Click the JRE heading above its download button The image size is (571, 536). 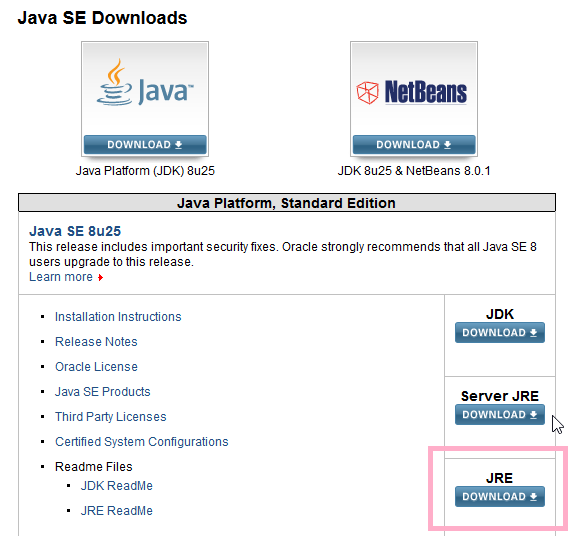pos(500,478)
